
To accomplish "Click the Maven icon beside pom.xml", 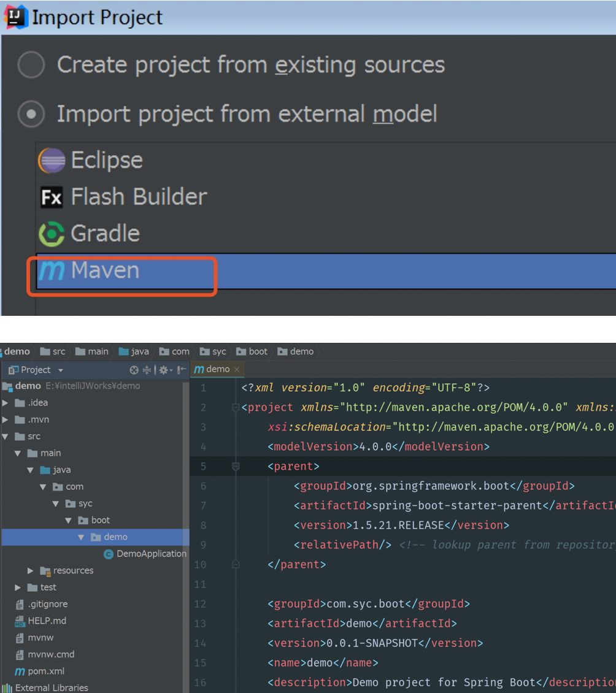I will click(20, 672).
